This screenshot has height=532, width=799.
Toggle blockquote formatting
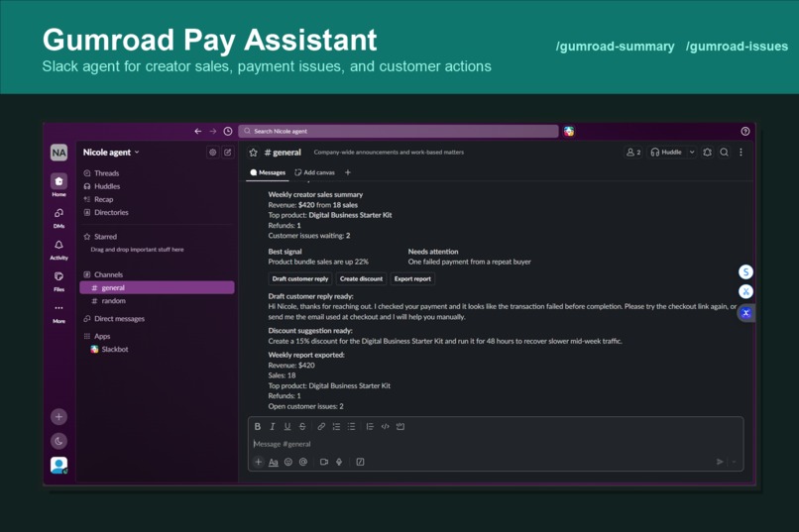click(x=370, y=427)
